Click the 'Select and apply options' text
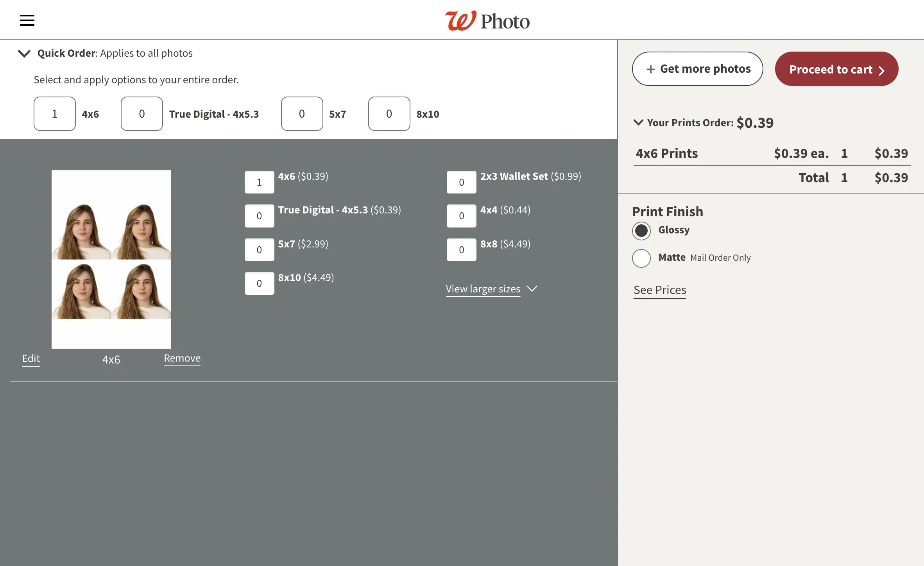The image size is (924, 566). (x=136, y=80)
